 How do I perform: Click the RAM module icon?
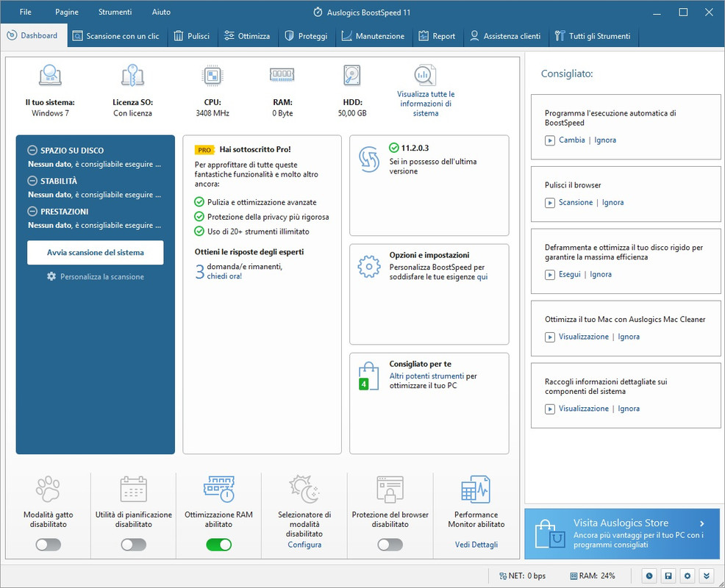(282, 75)
